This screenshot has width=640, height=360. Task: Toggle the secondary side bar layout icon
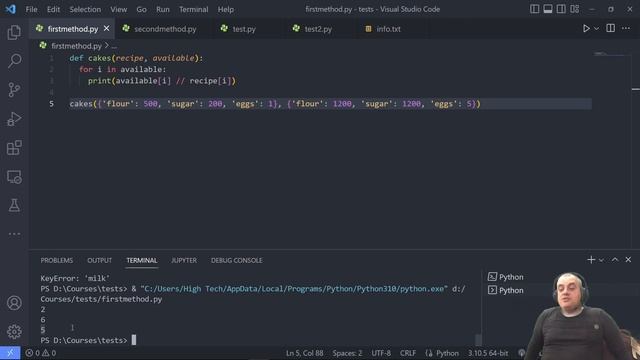point(561,9)
